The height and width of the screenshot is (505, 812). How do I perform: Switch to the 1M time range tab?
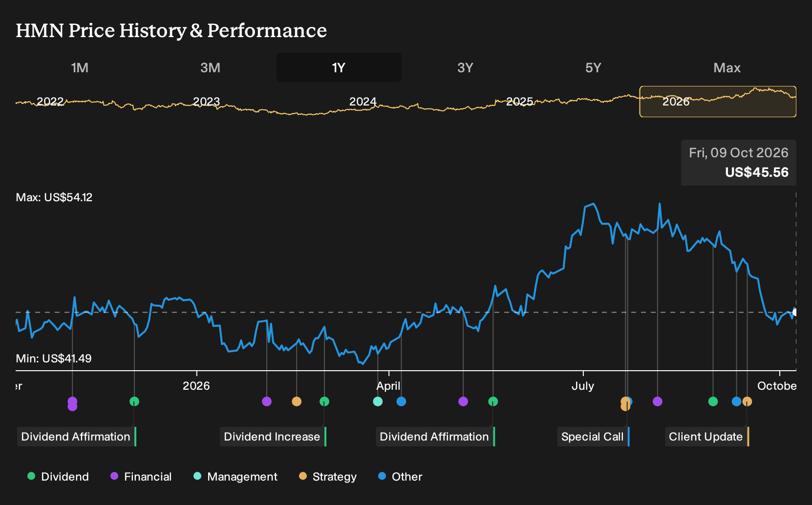point(80,67)
